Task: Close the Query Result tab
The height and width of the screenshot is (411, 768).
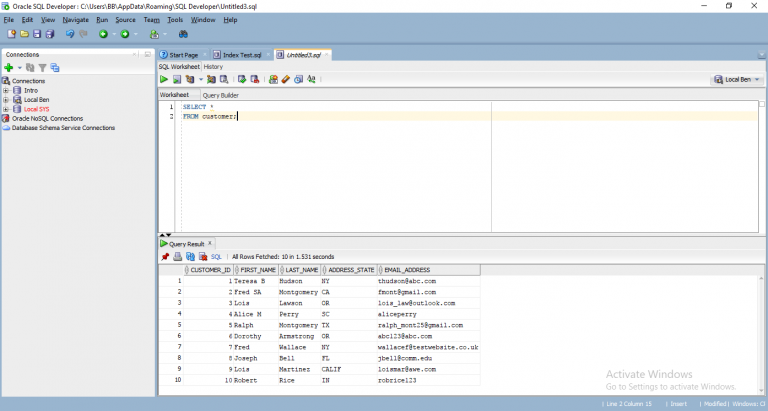Action: click(210, 243)
